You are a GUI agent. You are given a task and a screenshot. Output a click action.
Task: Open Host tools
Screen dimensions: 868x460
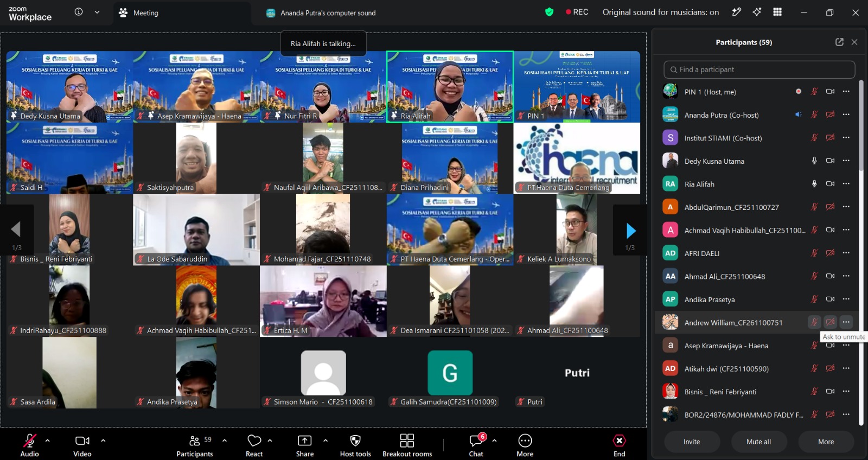(x=355, y=445)
